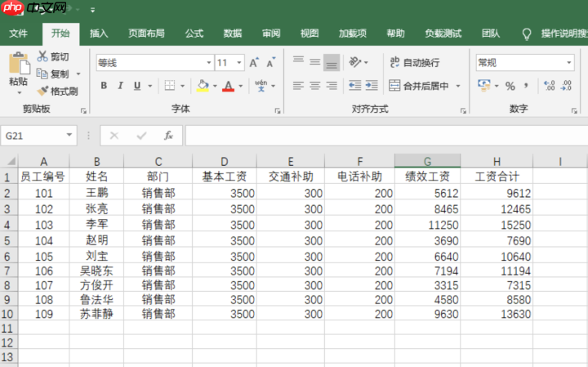Click the 复制 copy button
Screen dimensions: 588x367
pyautogui.click(x=53, y=74)
